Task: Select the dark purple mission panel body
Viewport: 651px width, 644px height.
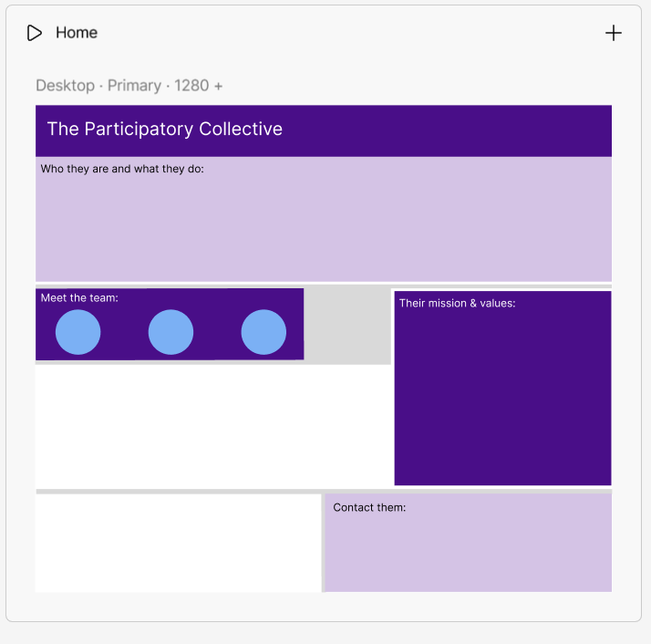Action: coord(502,401)
